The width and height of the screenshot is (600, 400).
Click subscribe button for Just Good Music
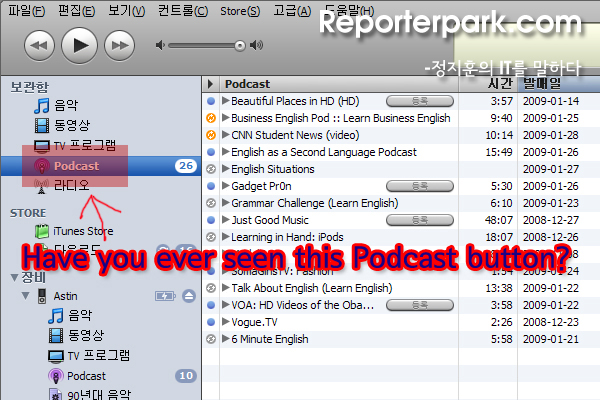coord(420,220)
